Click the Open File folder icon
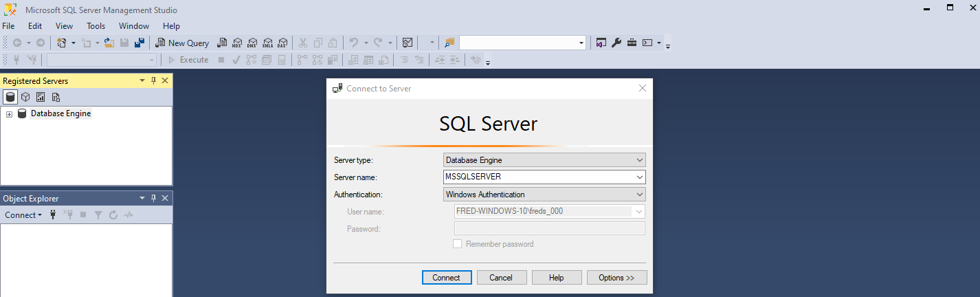This screenshot has height=297, width=980. coord(109,43)
